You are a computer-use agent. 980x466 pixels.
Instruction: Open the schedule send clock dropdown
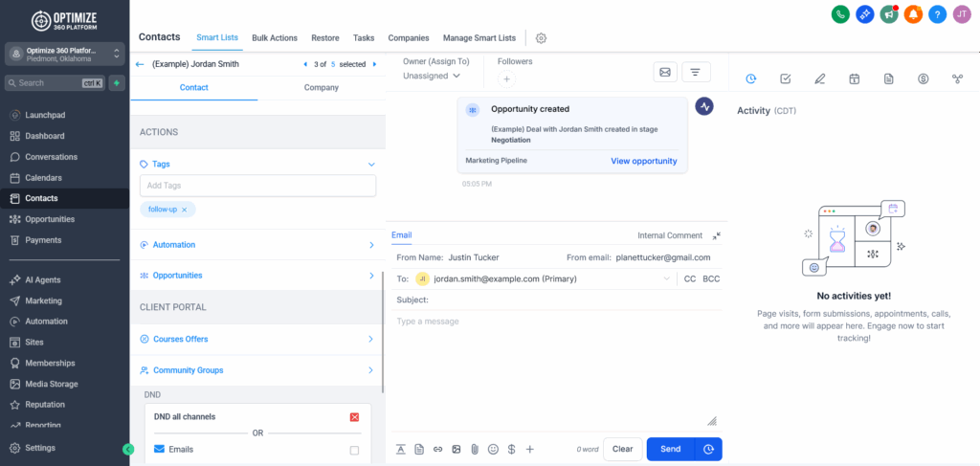[709, 449]
